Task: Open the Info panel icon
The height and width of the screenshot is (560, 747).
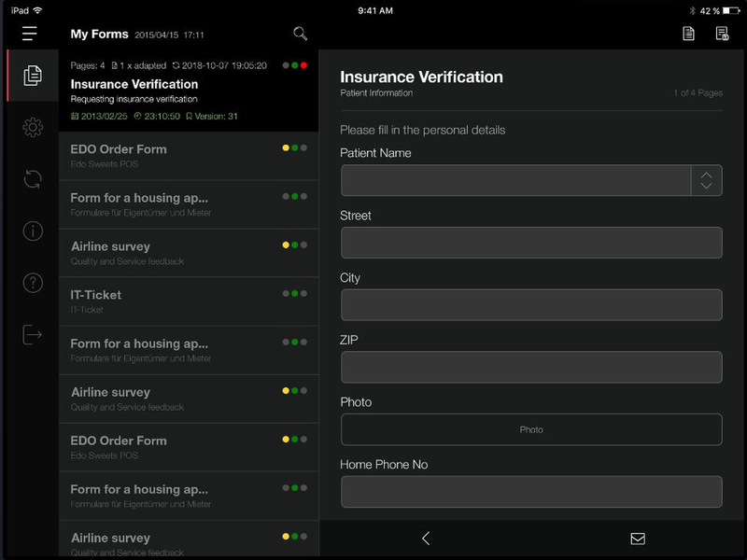Action: 31,231
